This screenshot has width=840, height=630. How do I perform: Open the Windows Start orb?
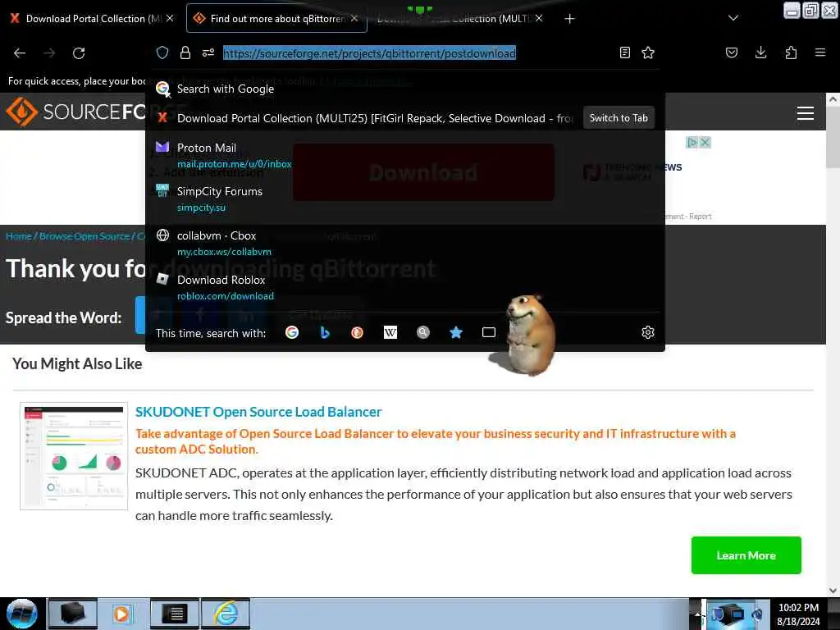(x=21, y=614)
